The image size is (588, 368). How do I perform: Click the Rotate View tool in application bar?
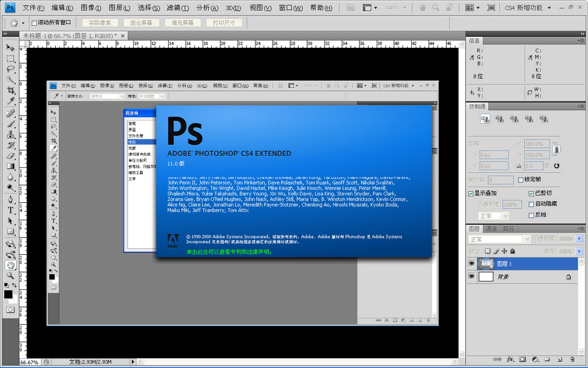click(449, 7)
